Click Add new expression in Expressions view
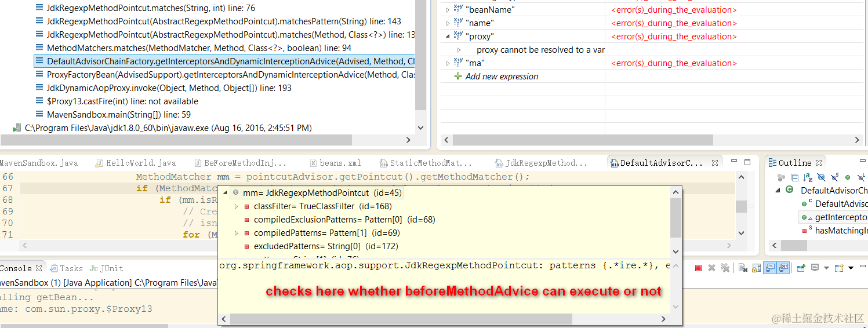868x328 pixels. (x=502, y=76)
